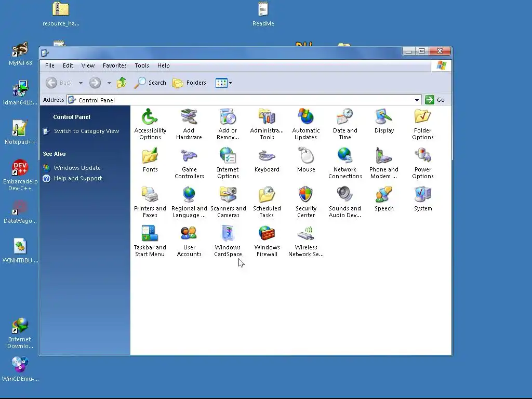Screen dimensions: 532x399
Task: Select the Speech settings icon
Action: [x=384, y=199]
